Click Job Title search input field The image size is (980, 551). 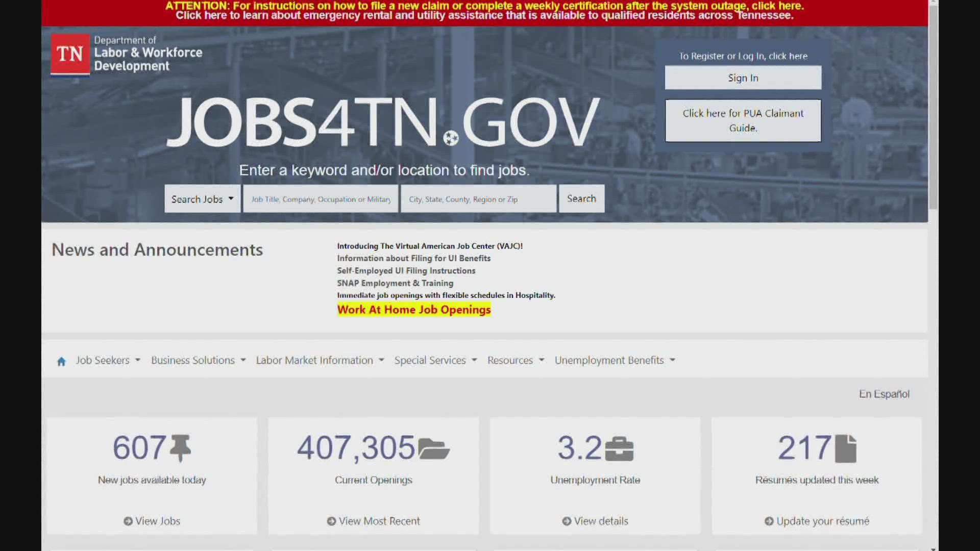tap(321, 198)
